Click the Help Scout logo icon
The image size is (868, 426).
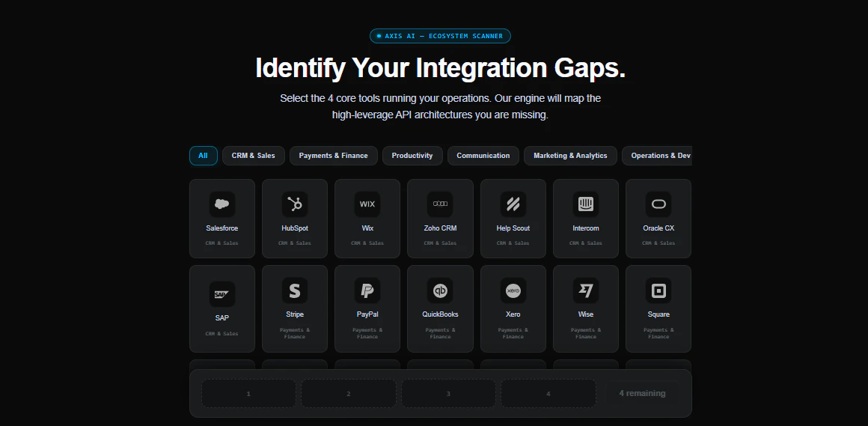pos(513,204)
